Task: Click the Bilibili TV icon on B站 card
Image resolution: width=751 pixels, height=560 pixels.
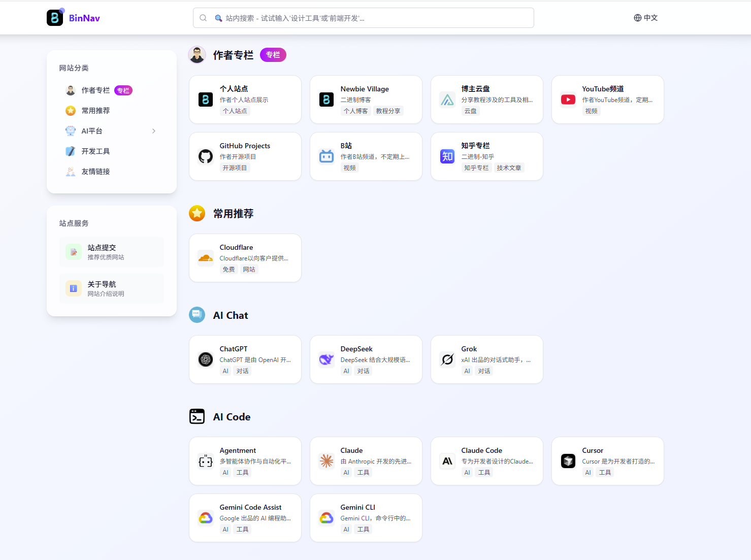Action: click(x=326, y=156)
